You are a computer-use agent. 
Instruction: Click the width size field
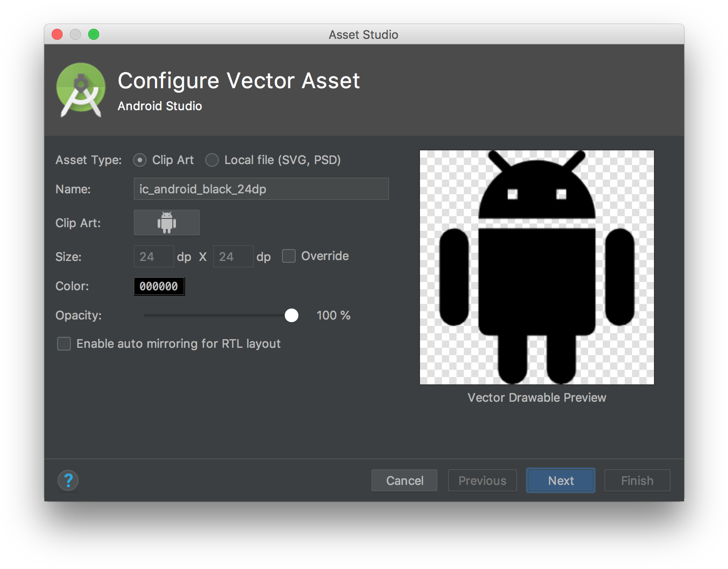tap(154, 256)
